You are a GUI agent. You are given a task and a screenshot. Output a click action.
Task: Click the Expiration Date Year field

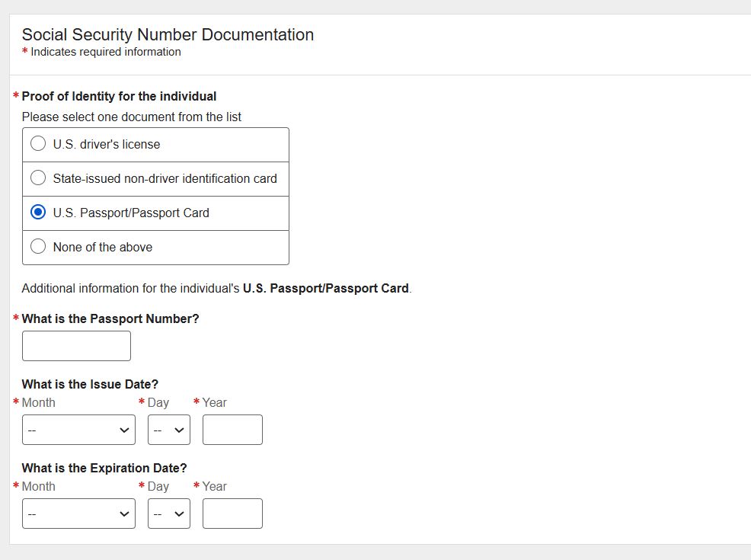[232, 514]
